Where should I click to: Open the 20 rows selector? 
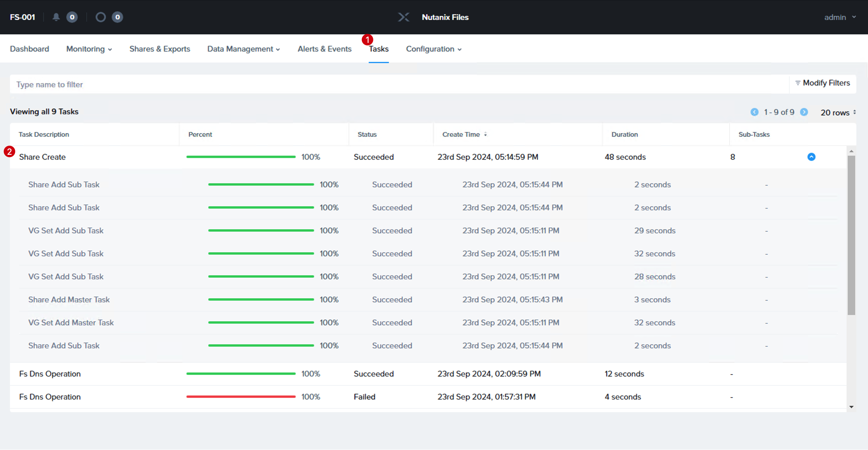coord(838,112)
